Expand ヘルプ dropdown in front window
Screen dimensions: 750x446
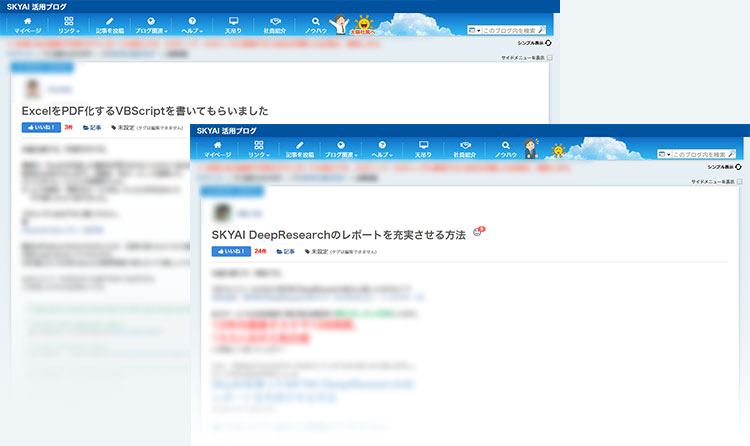[x=381, y=150]
